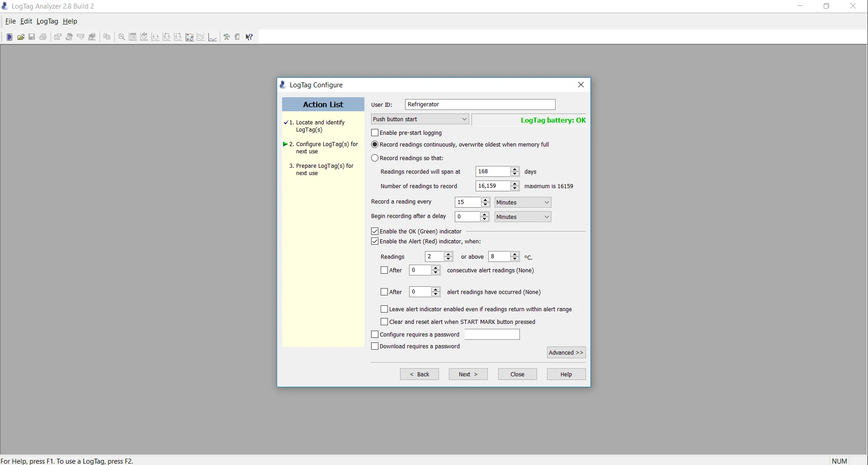
Task: Increase the consecutive alert readings count
Action: [436, 267]
